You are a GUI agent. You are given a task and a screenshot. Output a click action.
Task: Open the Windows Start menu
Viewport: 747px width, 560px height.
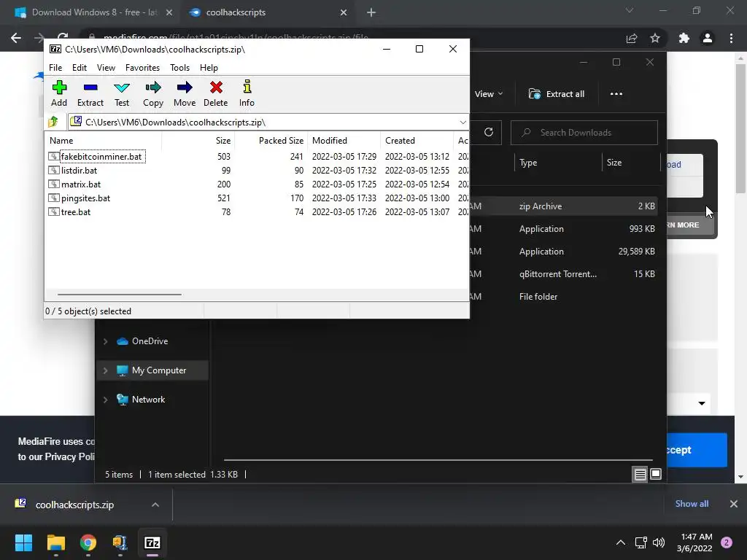tap(24, 542)
